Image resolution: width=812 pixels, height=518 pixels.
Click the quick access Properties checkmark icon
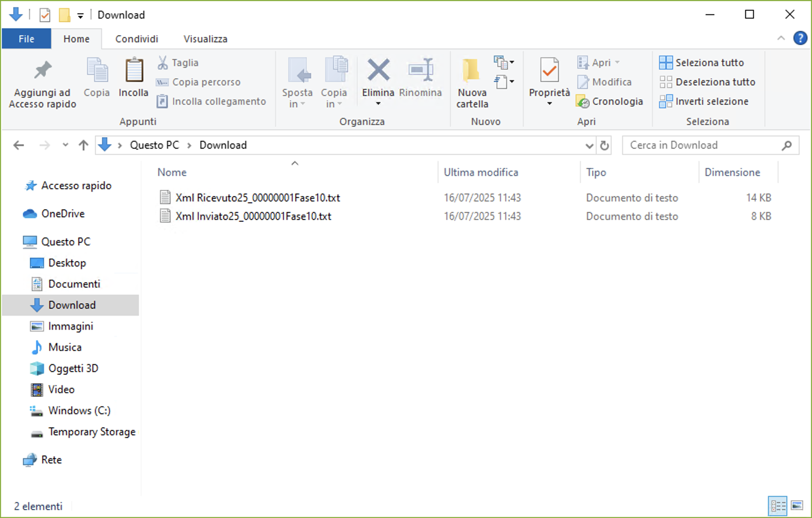[45, 15]
